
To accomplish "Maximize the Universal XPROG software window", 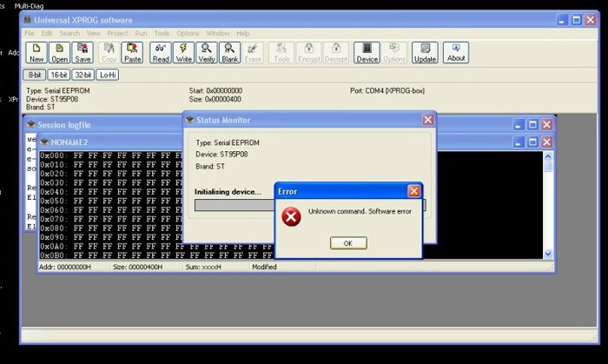I will tap(576, 20).
